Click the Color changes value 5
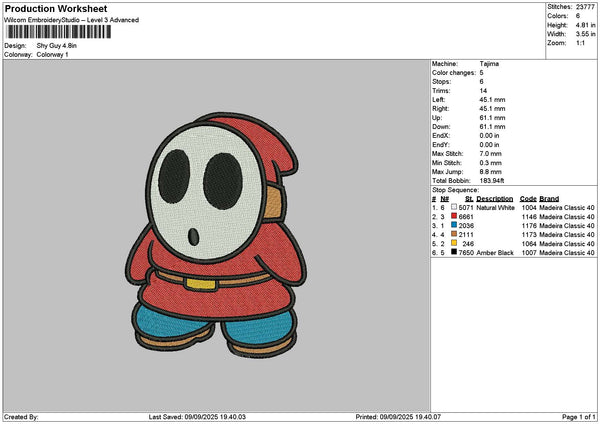The image size is (600, 424). coord(481,73)
